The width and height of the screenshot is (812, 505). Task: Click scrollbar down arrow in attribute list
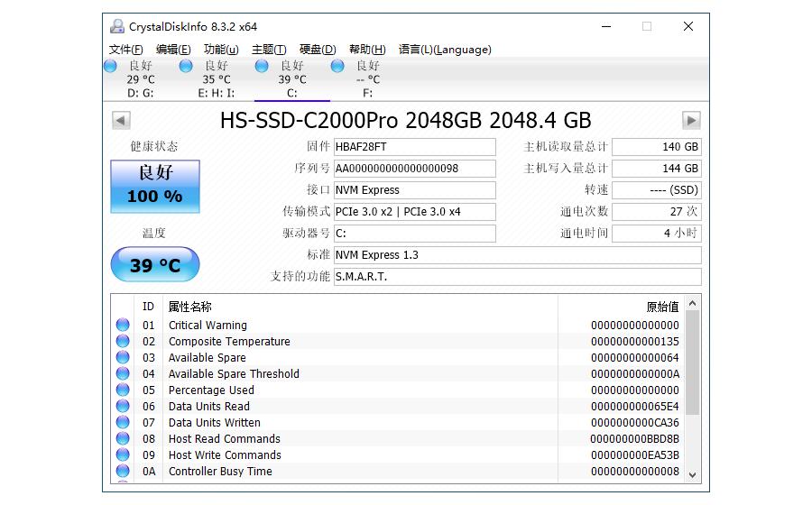pos(692,475)
